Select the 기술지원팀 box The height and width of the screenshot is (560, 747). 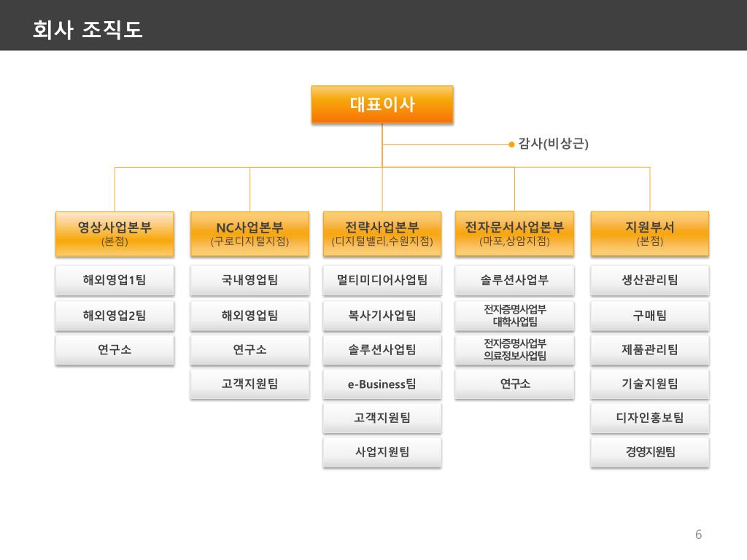coord(650,384)
